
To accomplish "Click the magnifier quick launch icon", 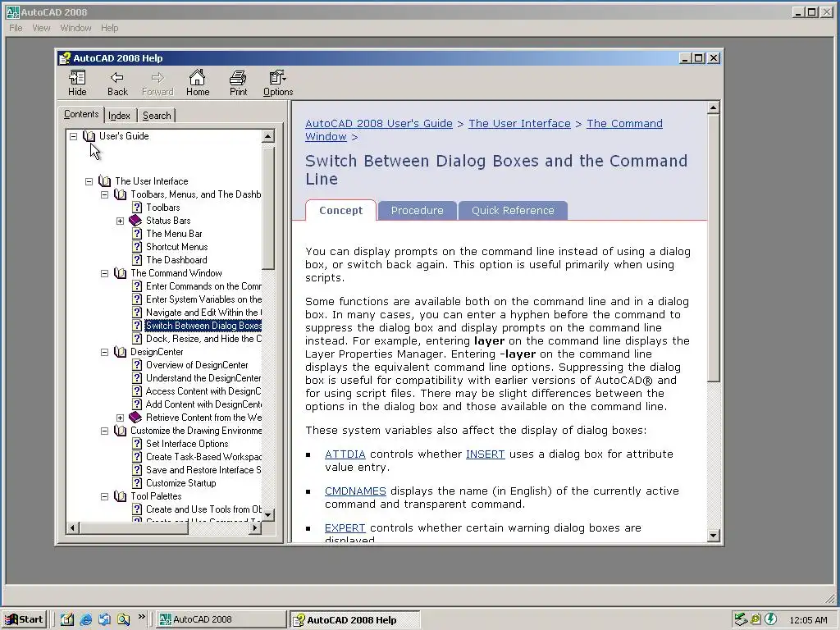I will pos(123,620).
